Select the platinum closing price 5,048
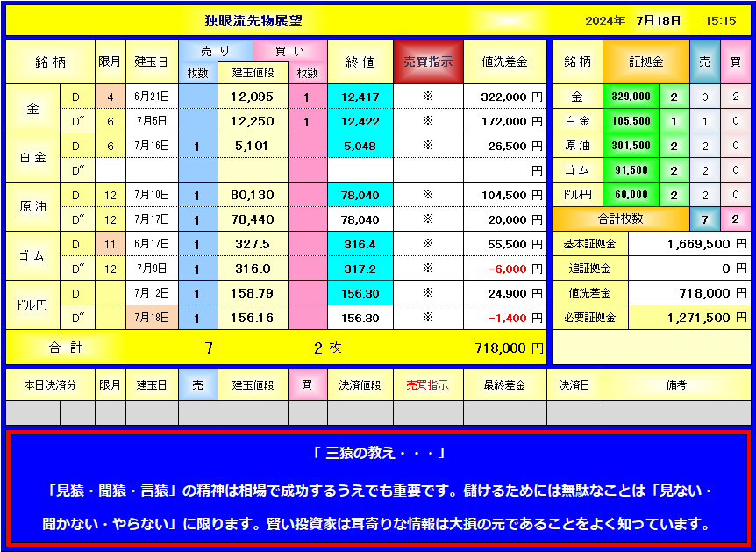756x552 pixels. tap(360, 146)
